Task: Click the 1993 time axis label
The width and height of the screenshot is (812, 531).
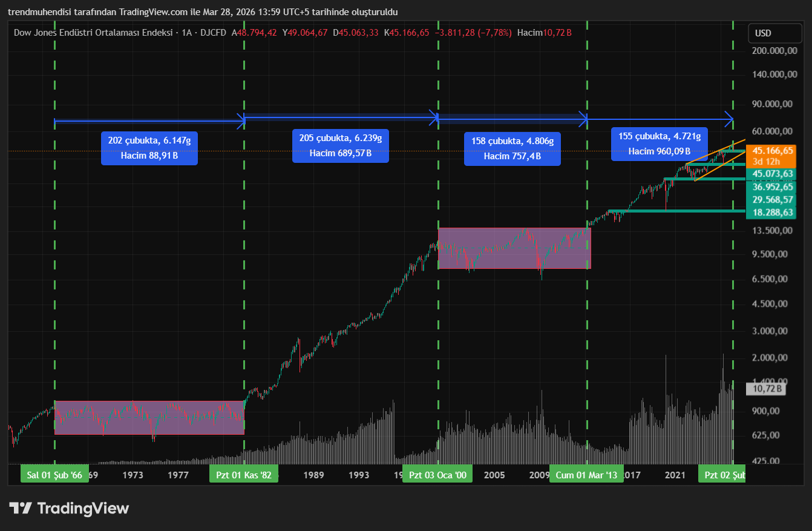Action: tap(359, 475)
